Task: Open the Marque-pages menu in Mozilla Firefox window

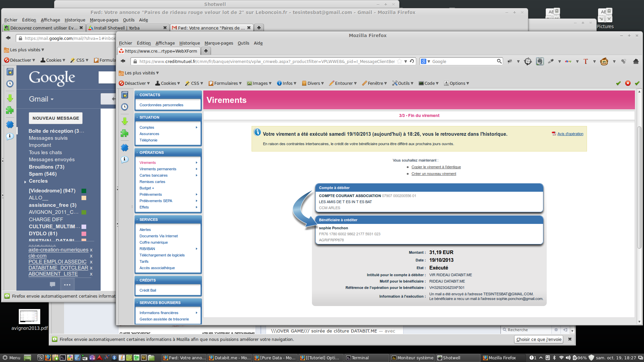Action: coord(219,43)
